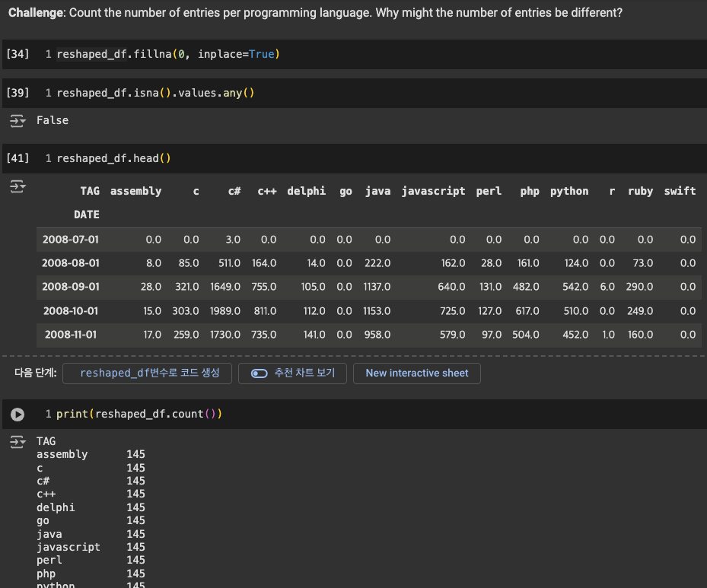
Task: Open New interactive sheet
Action: [x=416, y=373]
